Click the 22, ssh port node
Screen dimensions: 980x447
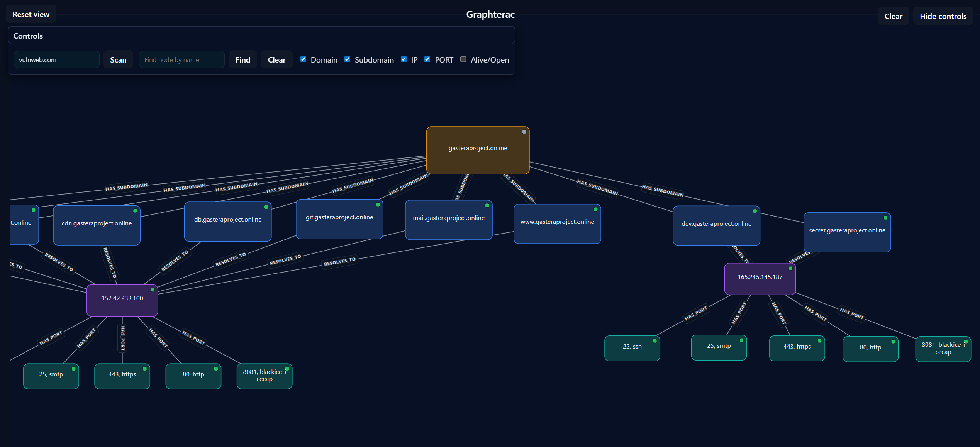[x=632, y=348]
